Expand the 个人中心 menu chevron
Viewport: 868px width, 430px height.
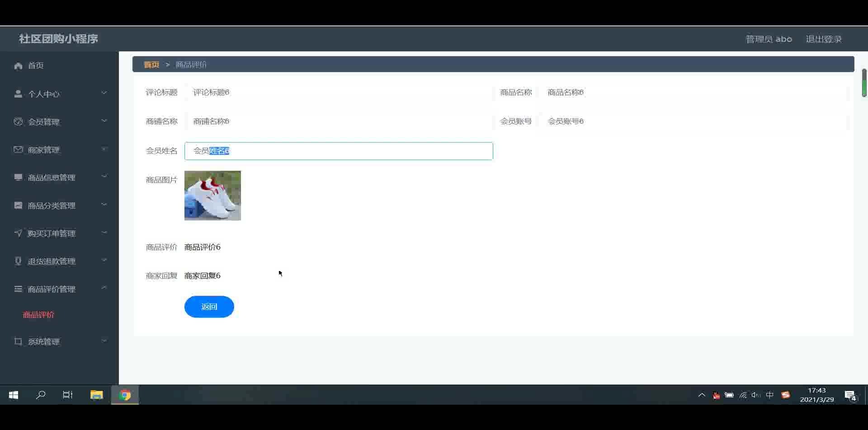tap(104, 93)
